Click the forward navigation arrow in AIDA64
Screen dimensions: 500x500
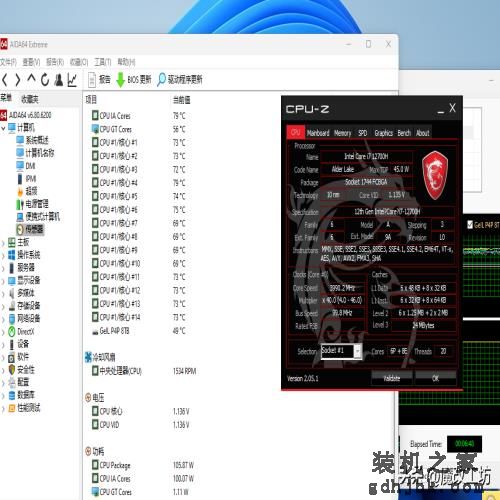point(18,80)
